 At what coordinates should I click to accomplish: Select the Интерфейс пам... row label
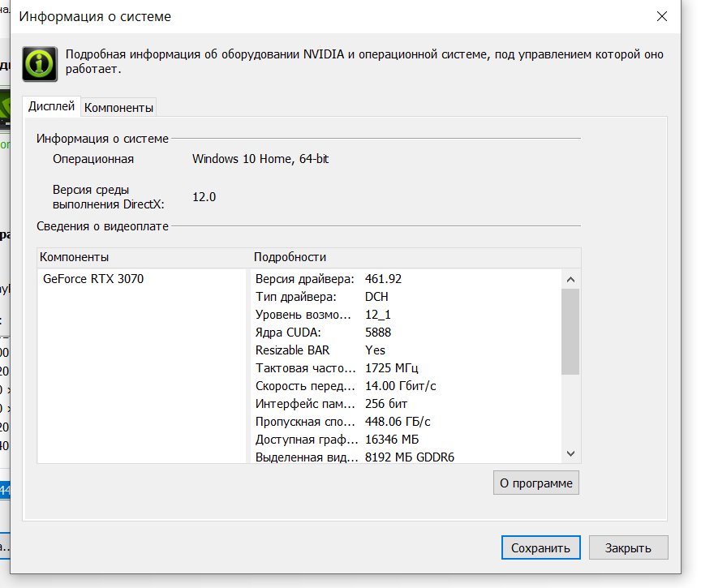pyautogui.click(x=305, y=404)
